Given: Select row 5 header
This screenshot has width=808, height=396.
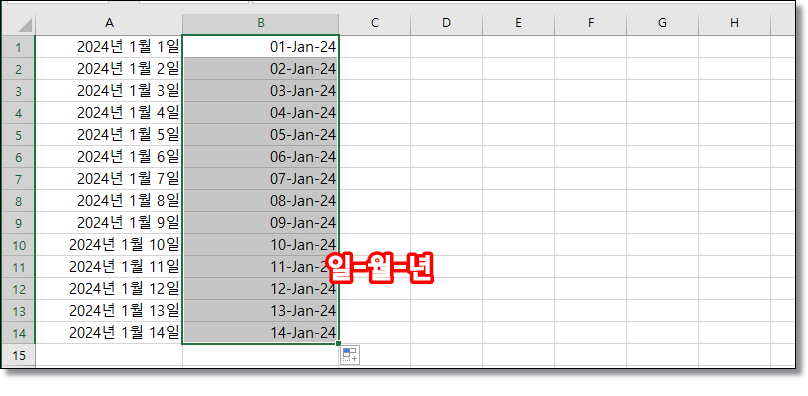Looking at the screenshot, I should 19,135.
